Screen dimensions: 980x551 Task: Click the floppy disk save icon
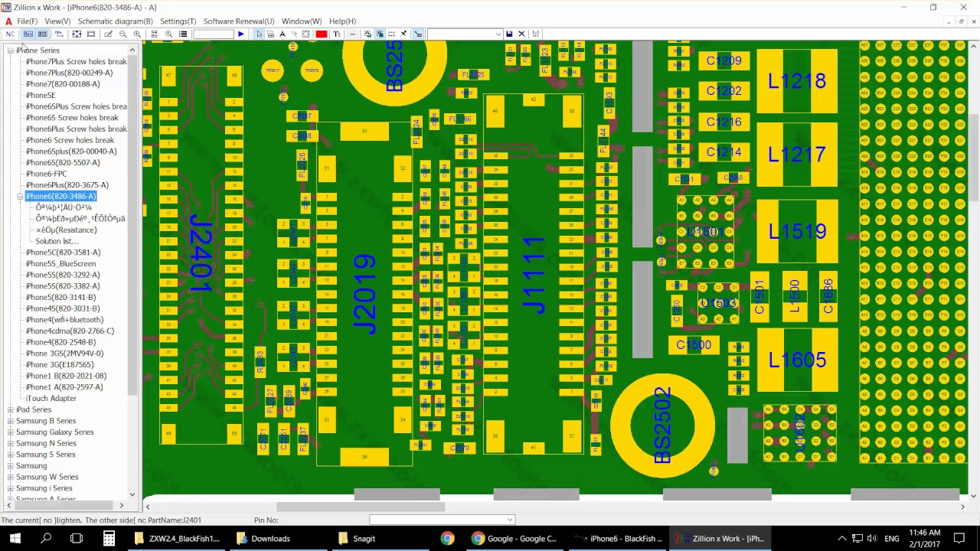pyautogui.click(x=509, y=34)
